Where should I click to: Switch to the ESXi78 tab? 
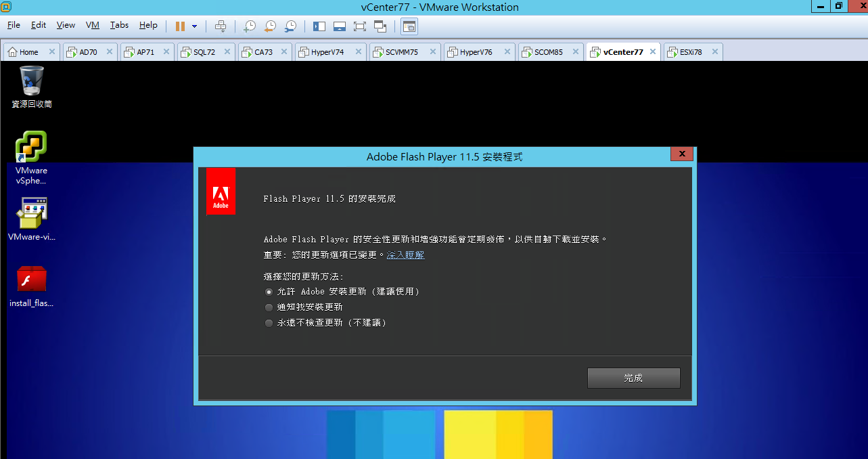coord(693,52)
